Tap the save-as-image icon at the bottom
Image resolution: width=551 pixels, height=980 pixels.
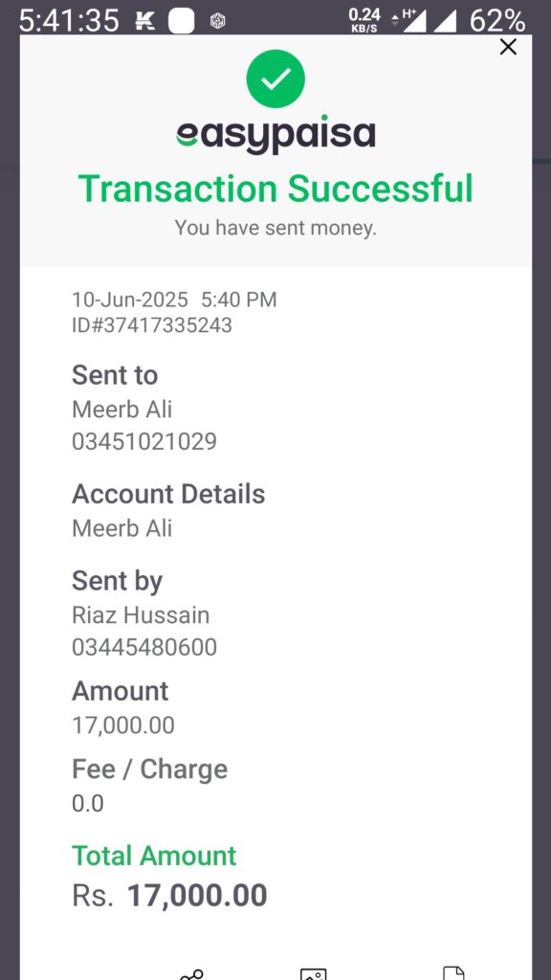[313, 974]
